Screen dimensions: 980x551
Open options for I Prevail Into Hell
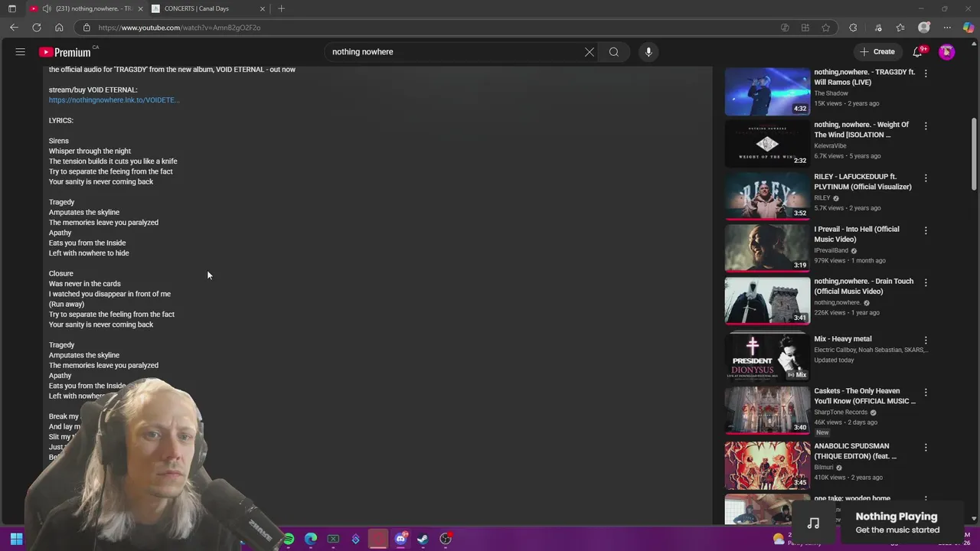pos(926,230)
